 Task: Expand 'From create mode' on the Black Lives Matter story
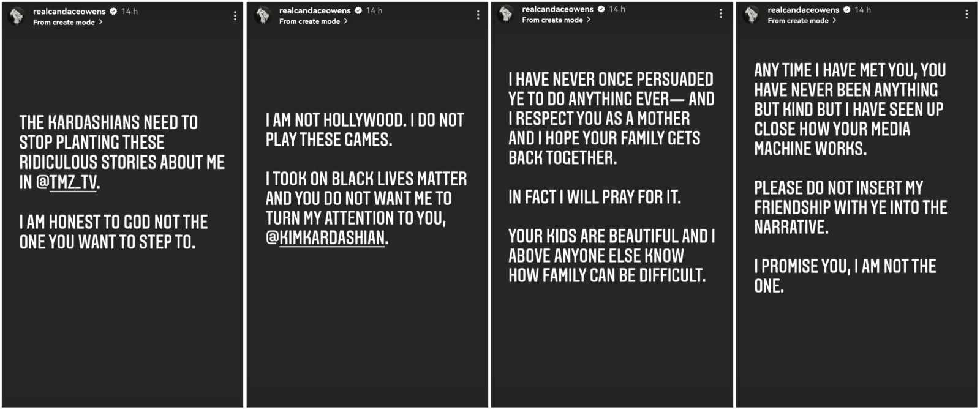click(313, 21)
